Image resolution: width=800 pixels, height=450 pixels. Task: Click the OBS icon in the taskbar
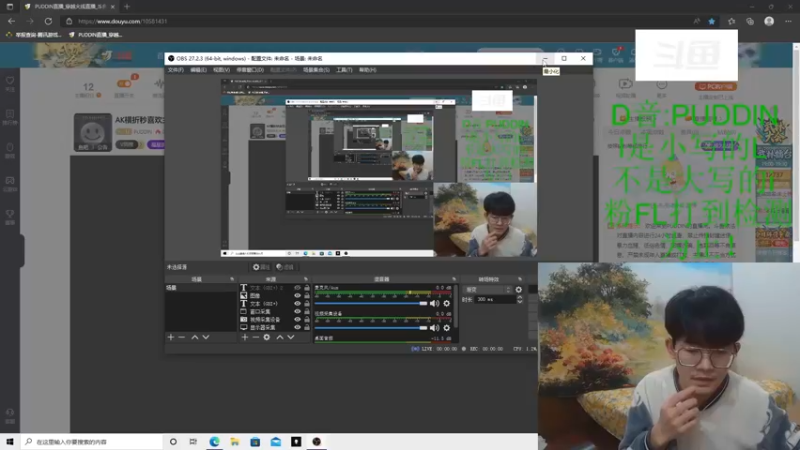pos(317,442)
